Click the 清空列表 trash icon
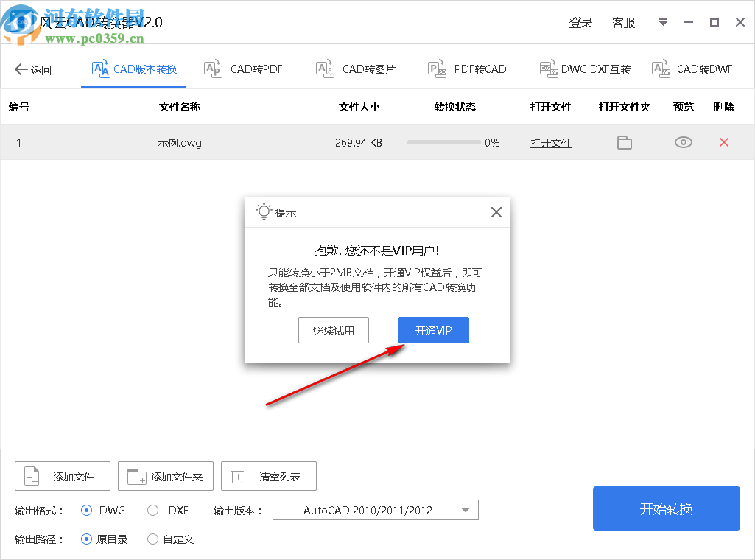Screen dimensions: 755x560 click(x=236, y=476)
